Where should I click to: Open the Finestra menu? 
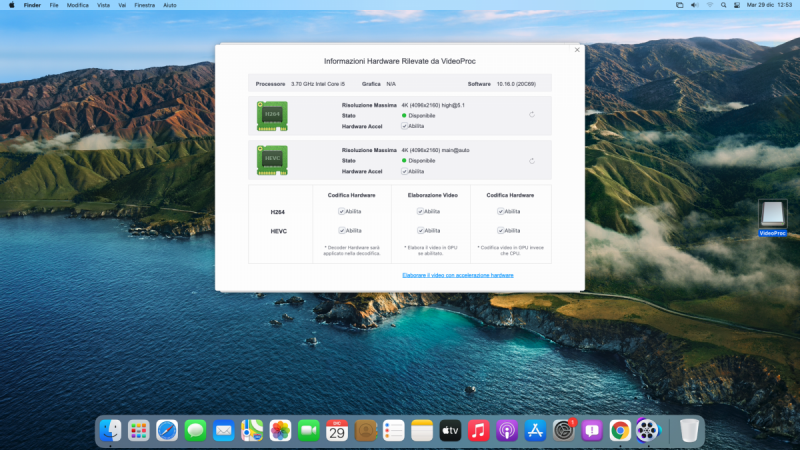144,5
